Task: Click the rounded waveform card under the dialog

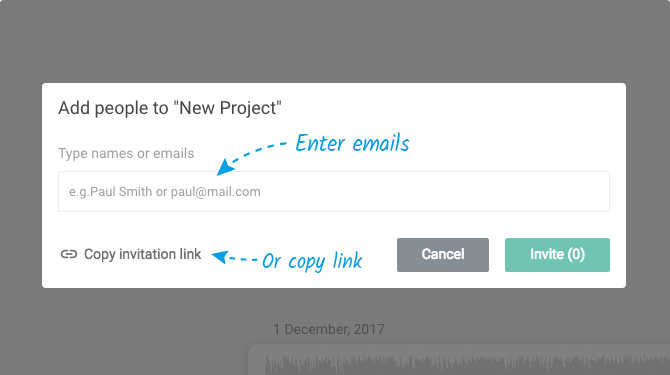Action: click(459, 359)
